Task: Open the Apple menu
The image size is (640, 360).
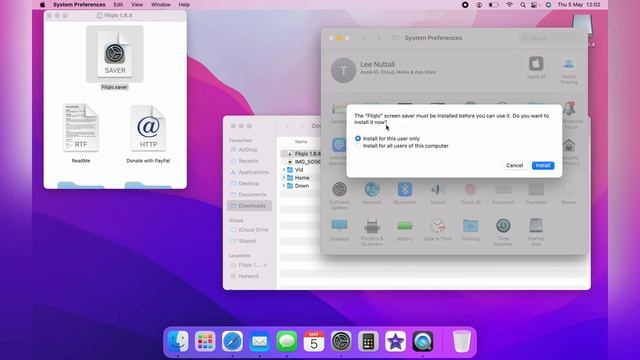Action: pos(42,4)
